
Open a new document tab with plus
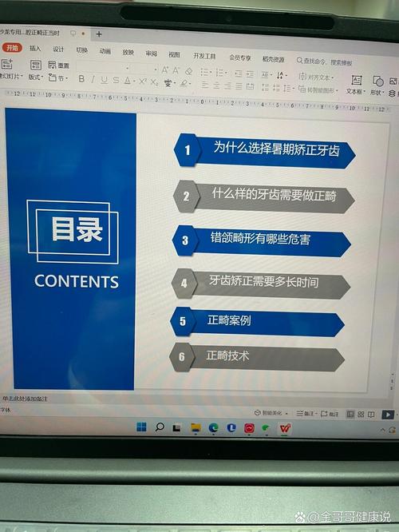point(99,34)
